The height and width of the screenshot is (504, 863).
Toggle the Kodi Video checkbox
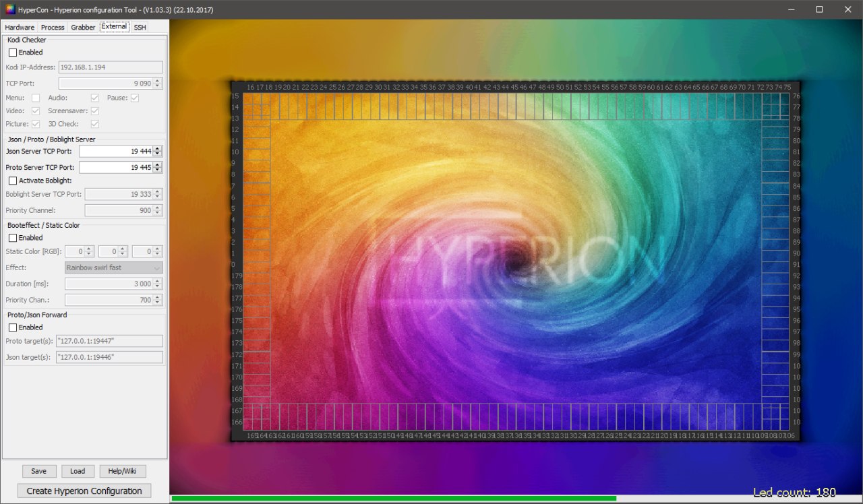(36, 111)
